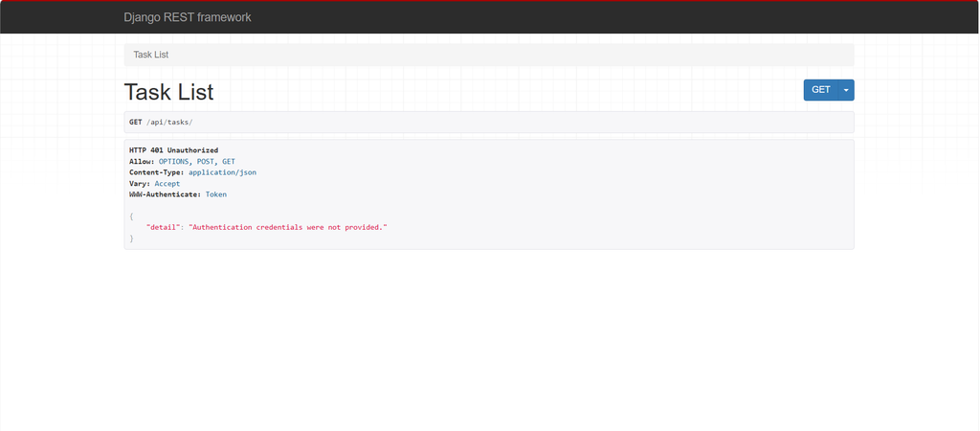Expand the format dropdown caret beside GET
This screenshot has height=431, width=980.
tap(846, 90)
